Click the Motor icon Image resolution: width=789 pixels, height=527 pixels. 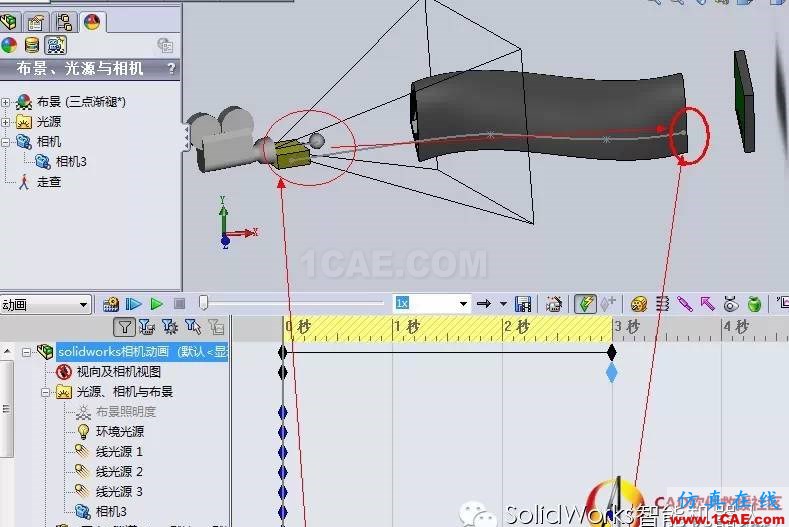pyautogui.click(x=639, y=304)
